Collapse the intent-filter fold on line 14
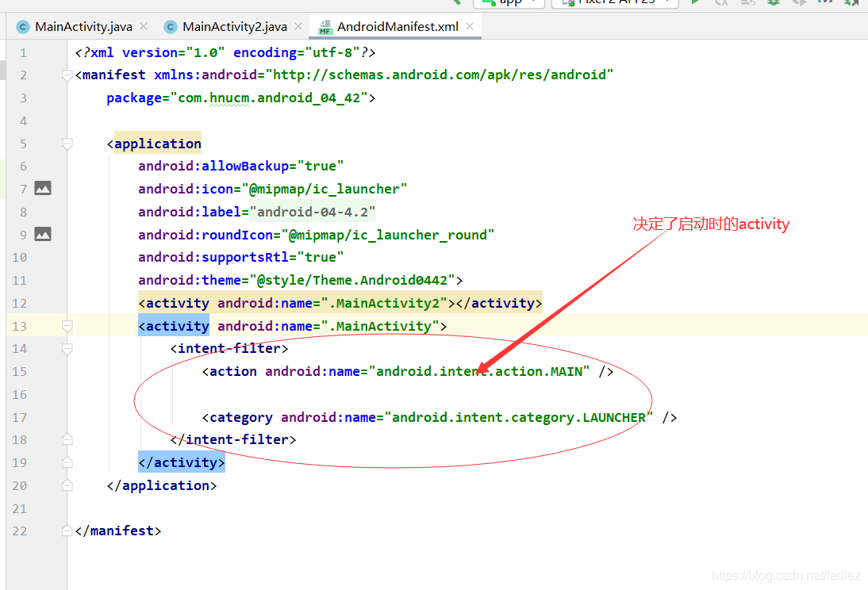868x590 pixels. 67,349
